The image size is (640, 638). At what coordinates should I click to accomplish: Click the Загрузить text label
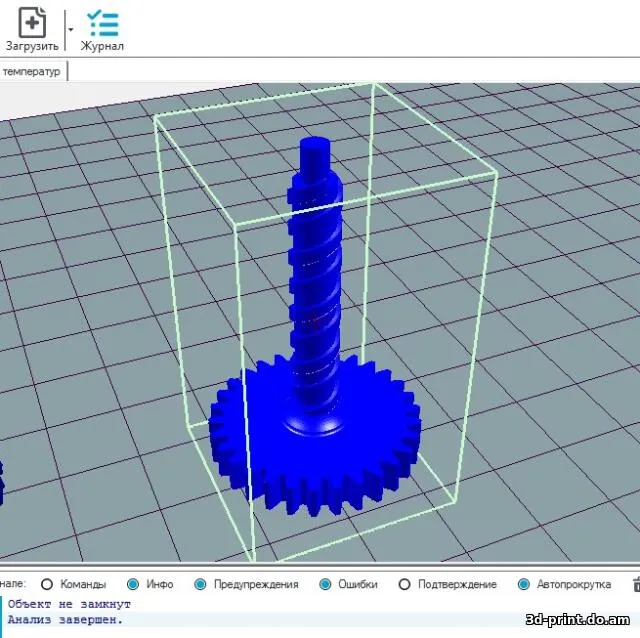[x=32, y=46]
